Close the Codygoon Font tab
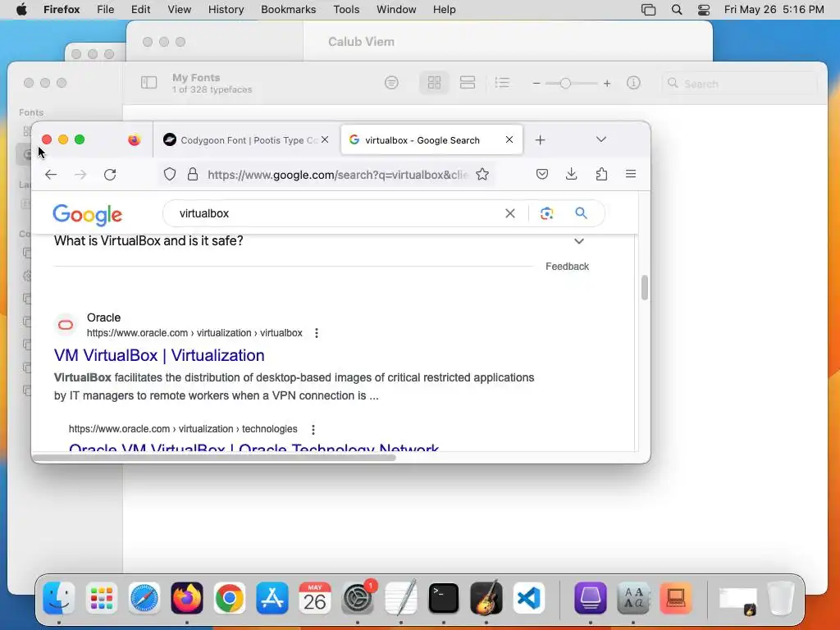This screenshot has width=840, height=630. pos(325,139)
